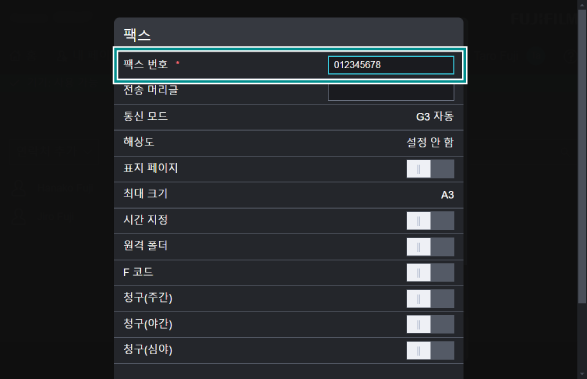Focus the empty 전송 머리글 input box
587x379 pixels.
[x=391, y=92]
